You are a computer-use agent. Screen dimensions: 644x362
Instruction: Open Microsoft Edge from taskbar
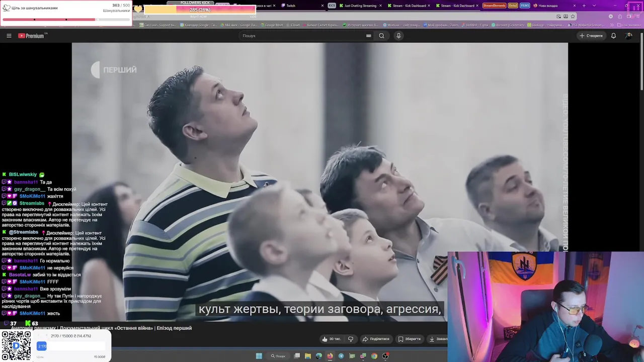click(x=319, y=356)
